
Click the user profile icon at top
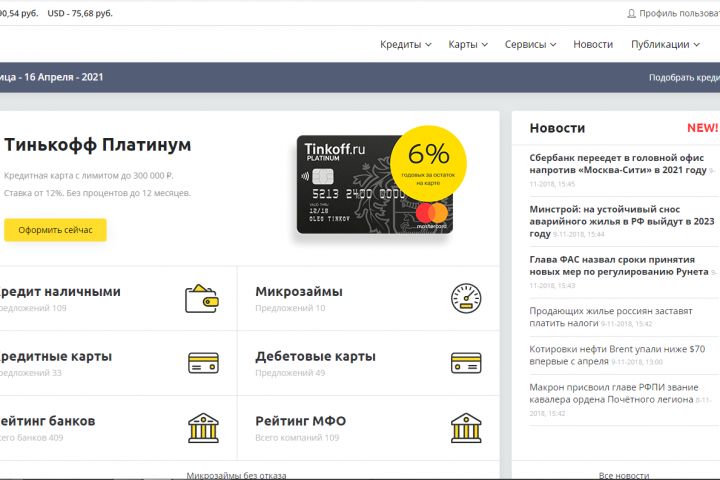coord(631,13)
